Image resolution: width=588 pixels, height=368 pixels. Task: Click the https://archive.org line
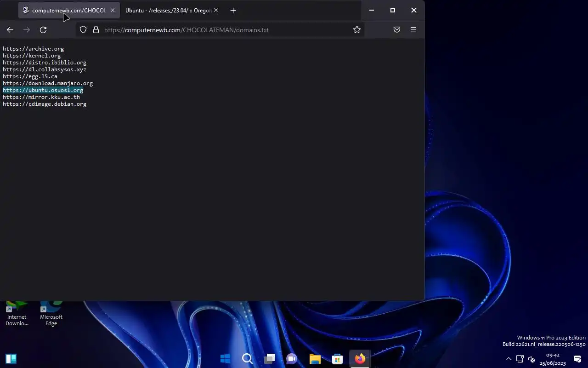(x=33, y=49)
